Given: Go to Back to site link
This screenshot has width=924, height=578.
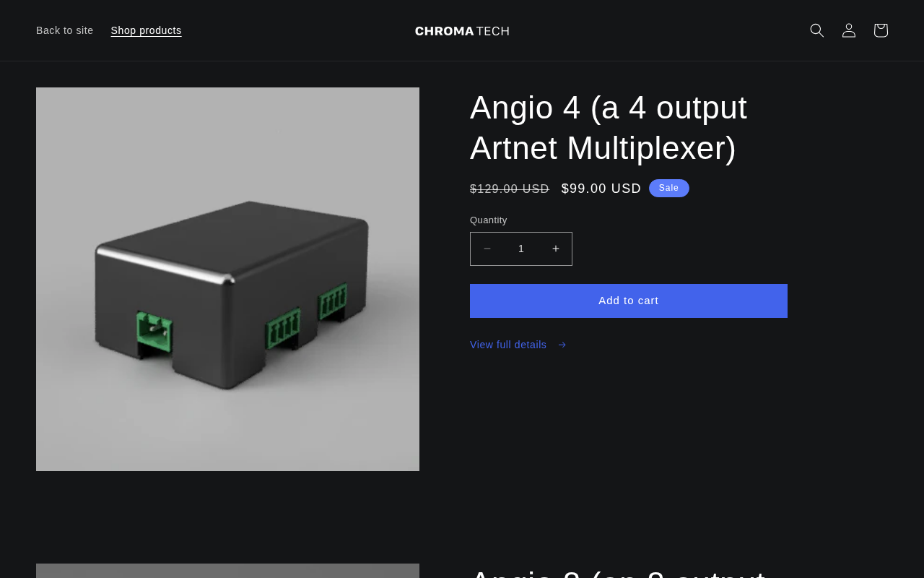Looking at the screenshot, I should click(x=65, y=30).
